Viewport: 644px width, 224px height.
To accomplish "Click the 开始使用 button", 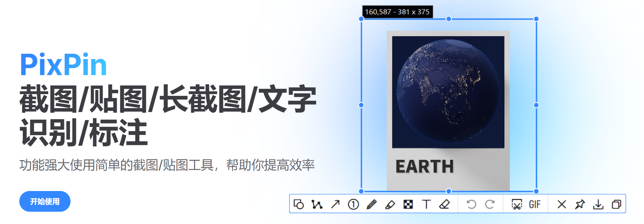I will tap(45, 202).
